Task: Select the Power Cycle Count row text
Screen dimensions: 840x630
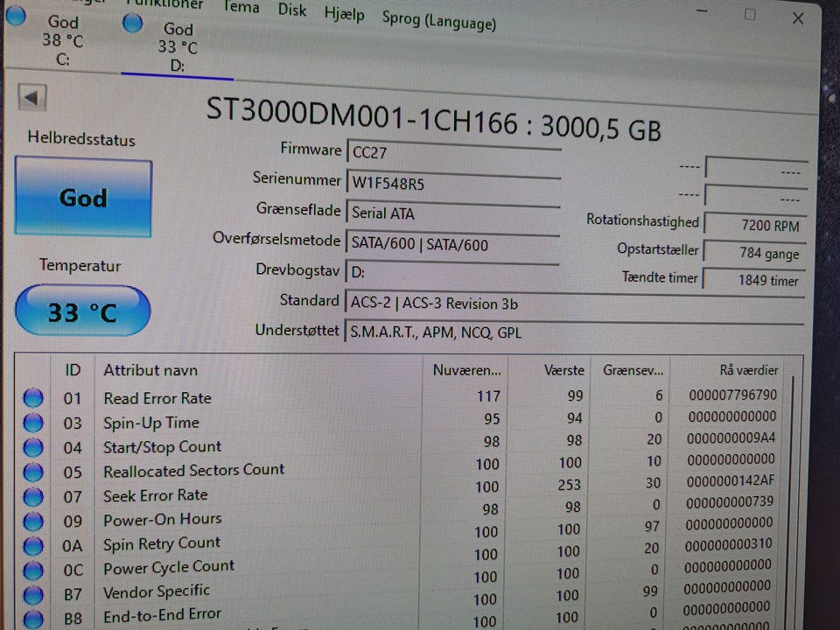Action: tap(169, 567)
